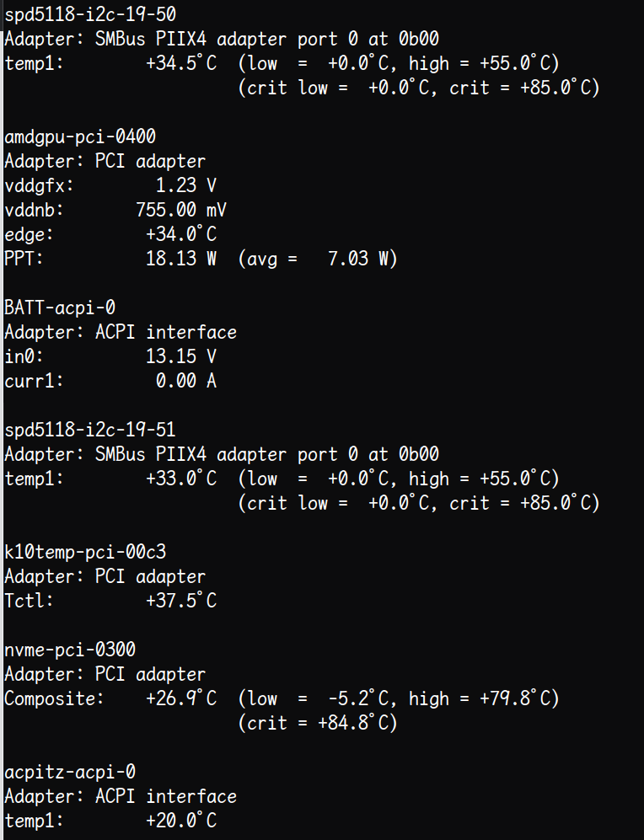Click the spd5118-i2c-19-51 sensor header
This screenshot has height=840, width=644.
coord(90,430)
